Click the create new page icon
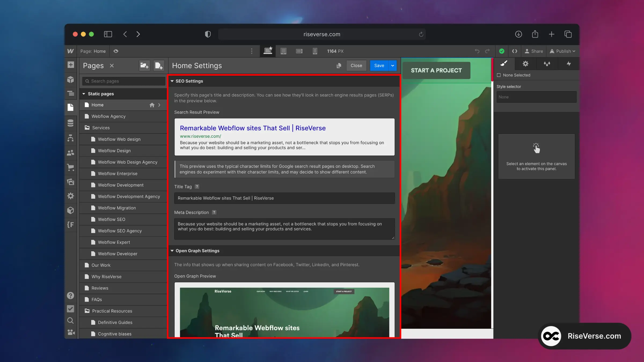 pyautogui.click(x=159, y=66)
